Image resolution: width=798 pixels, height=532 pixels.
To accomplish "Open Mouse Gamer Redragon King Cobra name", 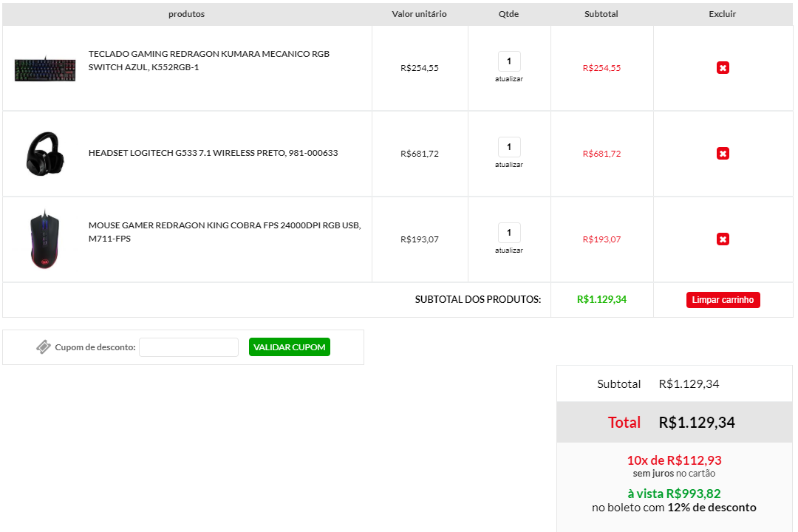I will coord(225,231).
